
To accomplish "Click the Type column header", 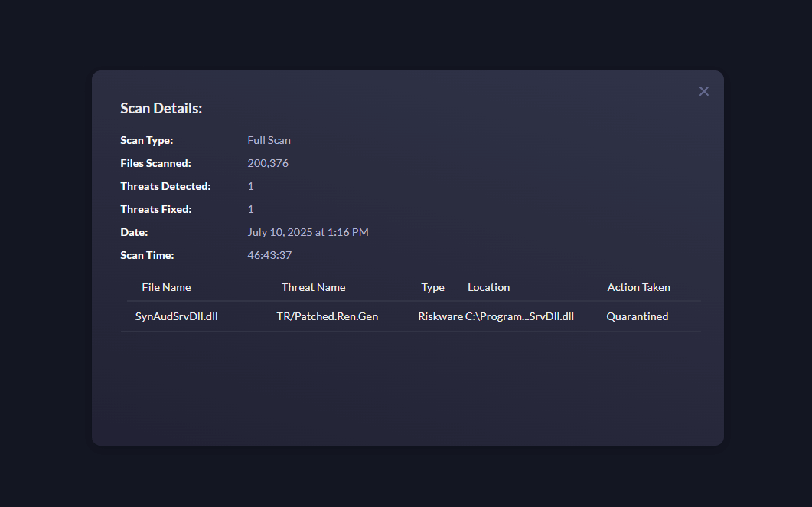I will [432, 287].
